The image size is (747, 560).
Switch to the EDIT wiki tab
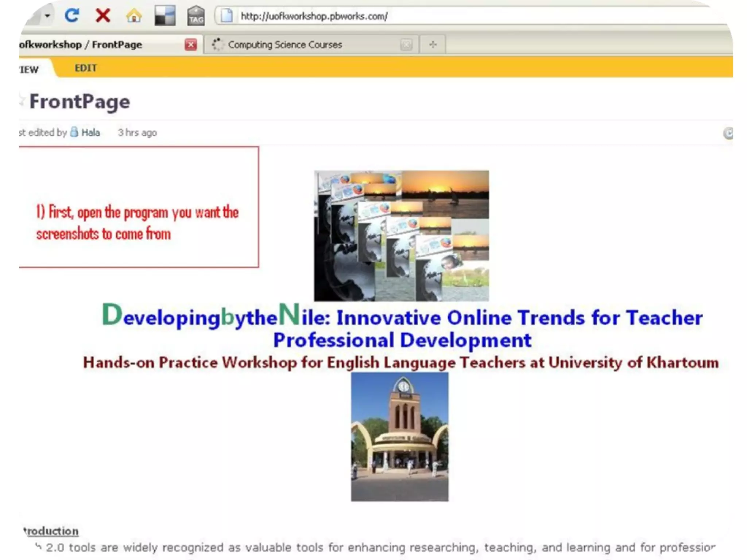(86, 68)
